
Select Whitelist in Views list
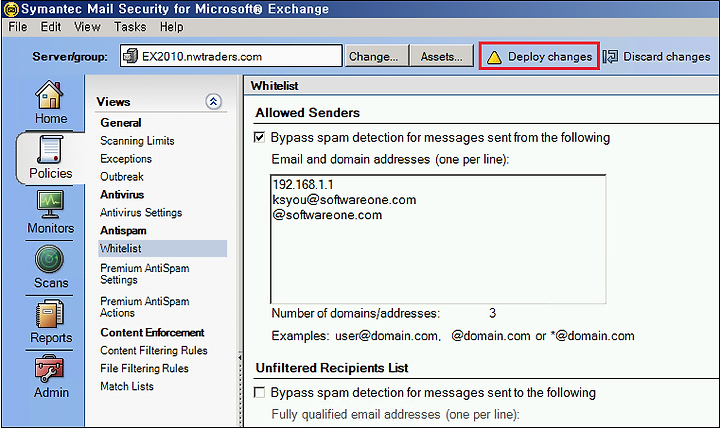(x=163, y=248)
